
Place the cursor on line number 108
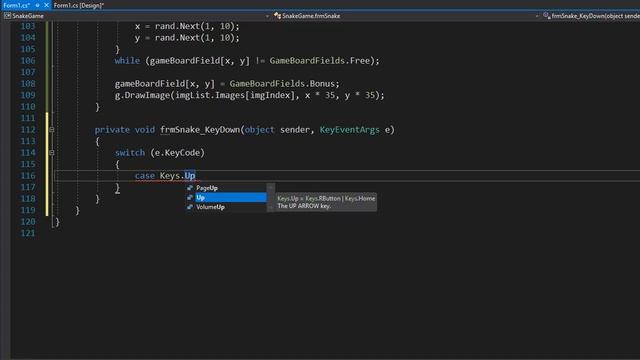(x=28, y=84)
